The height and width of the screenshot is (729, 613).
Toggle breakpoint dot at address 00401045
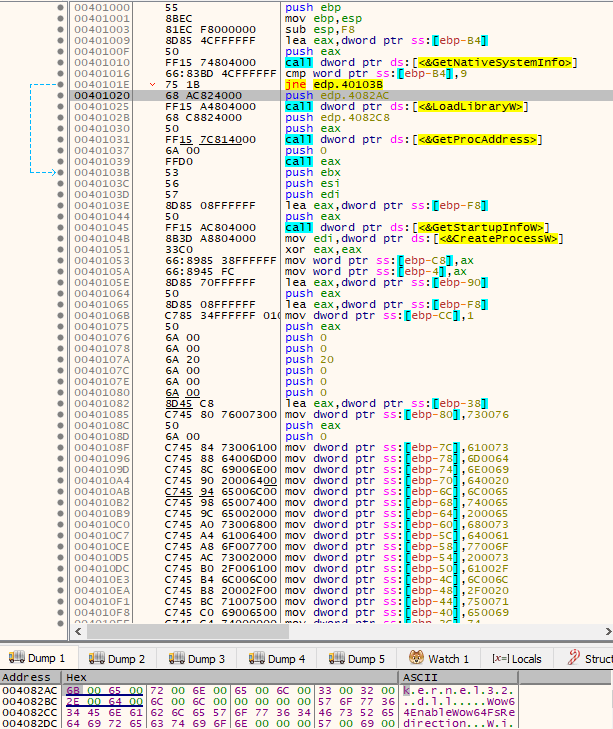[x=60, y=227]
